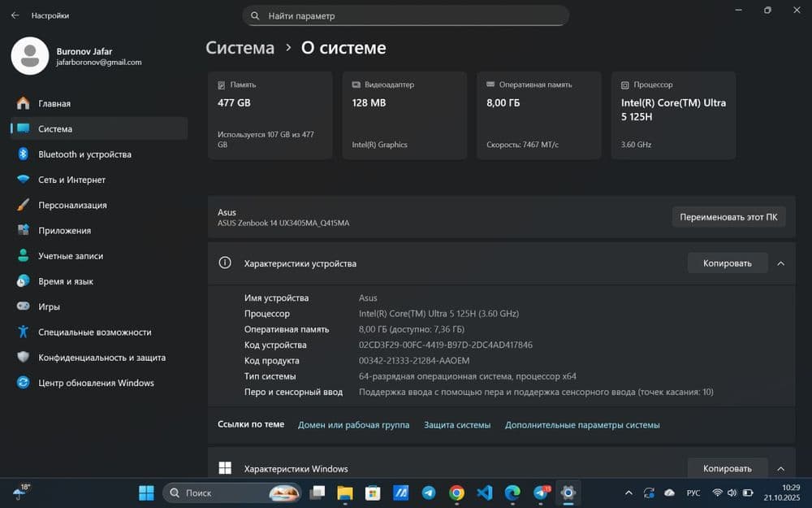Open Wi-Fi network tray icon
This screenshot has width=812, height=508.
coord(717,493)
